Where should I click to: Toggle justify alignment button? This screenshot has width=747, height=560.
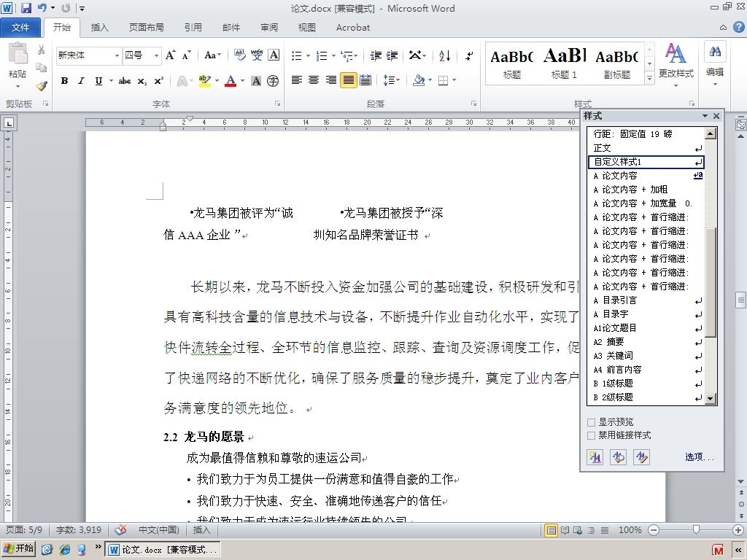348,80
